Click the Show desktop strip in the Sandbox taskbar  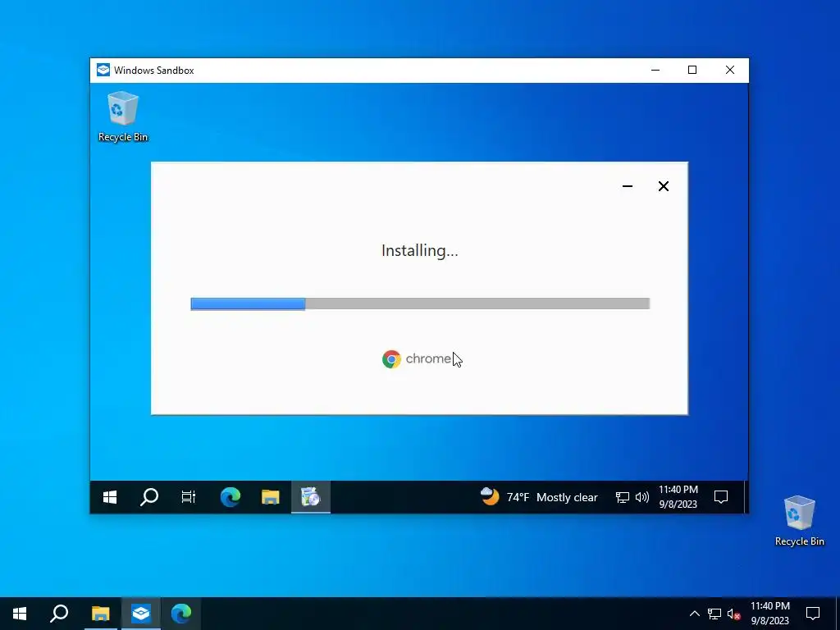pos(745,497)
